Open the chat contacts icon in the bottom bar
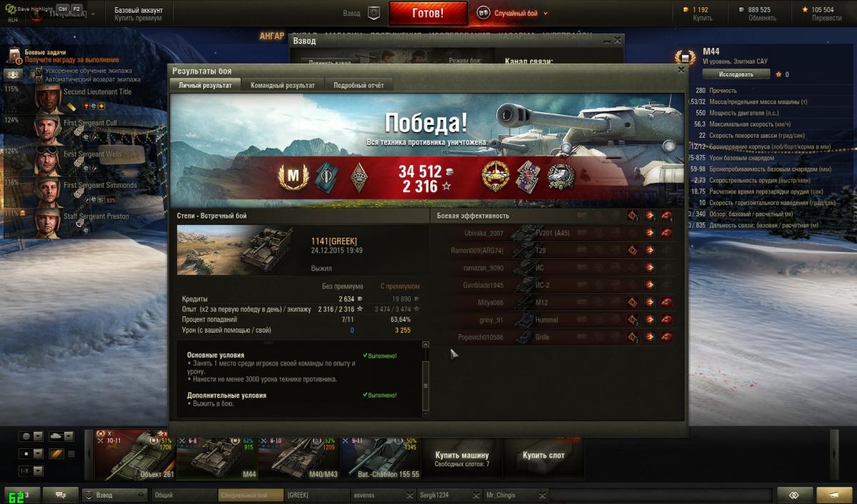 tap(61, 495)
